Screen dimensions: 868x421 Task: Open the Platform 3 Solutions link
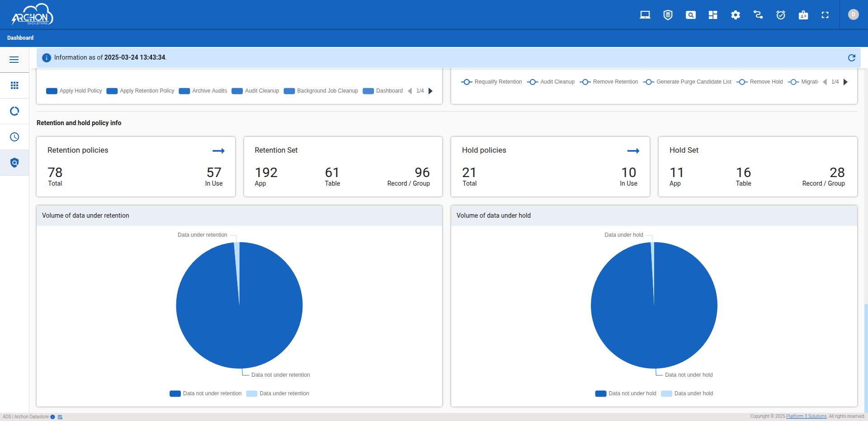[806, 416]
